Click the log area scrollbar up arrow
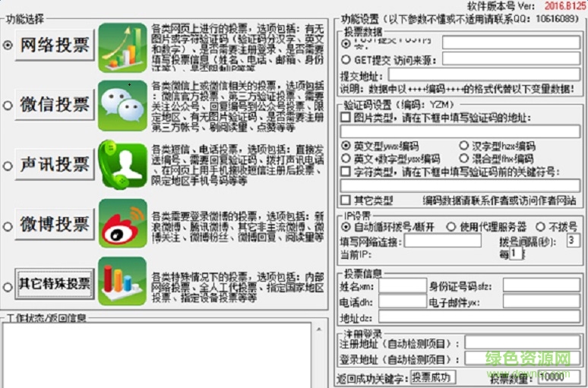 tap(319, 330)
